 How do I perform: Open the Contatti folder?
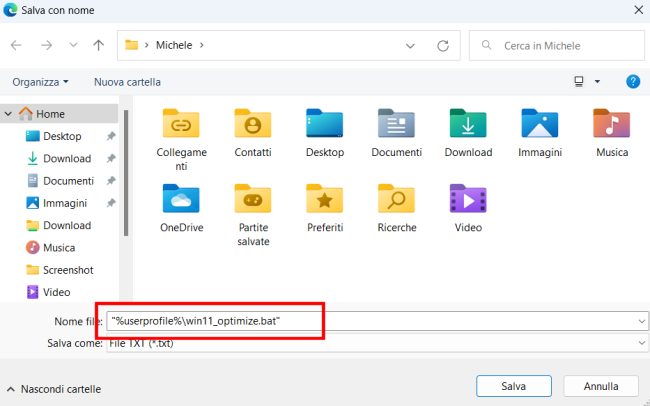[x=253, y=133]
